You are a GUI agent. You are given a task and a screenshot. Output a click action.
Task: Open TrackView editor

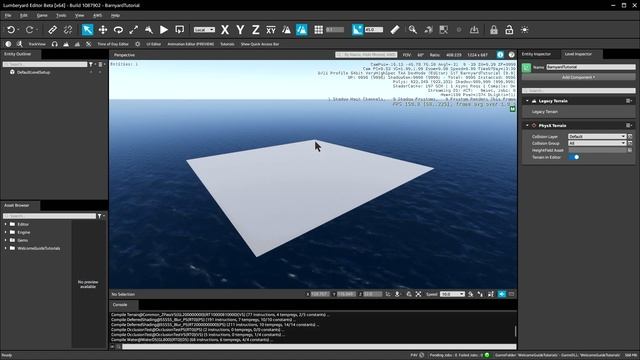click(x=37, y=44)
